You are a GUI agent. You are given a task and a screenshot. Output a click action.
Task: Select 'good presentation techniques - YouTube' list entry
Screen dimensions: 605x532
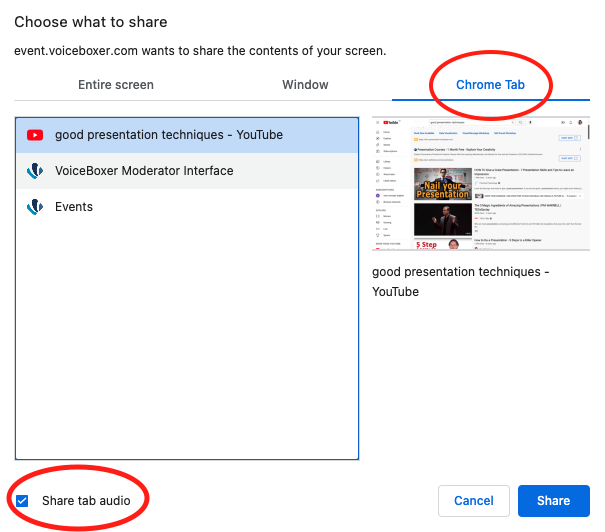(x=187, y=135)
